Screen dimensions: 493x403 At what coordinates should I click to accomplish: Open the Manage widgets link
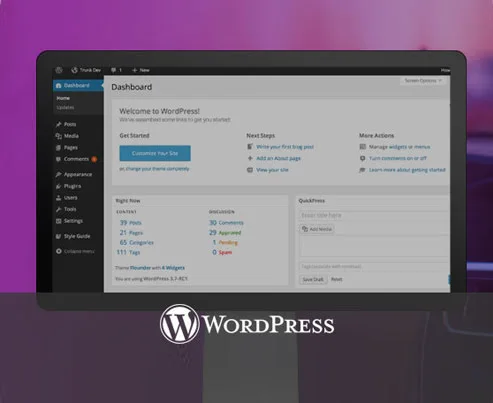coord(399,147)
